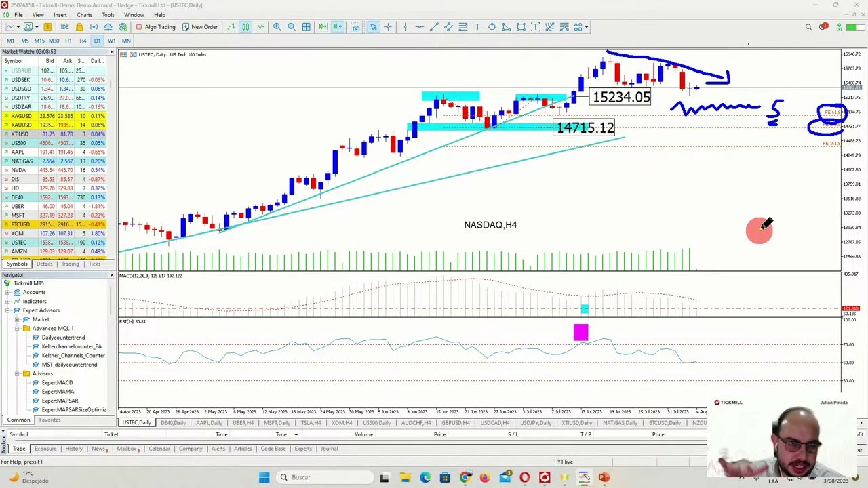Open the Signals broadcast icon
Image resolution: width=868 pixels, height=488 pixels.
point(94,27)
